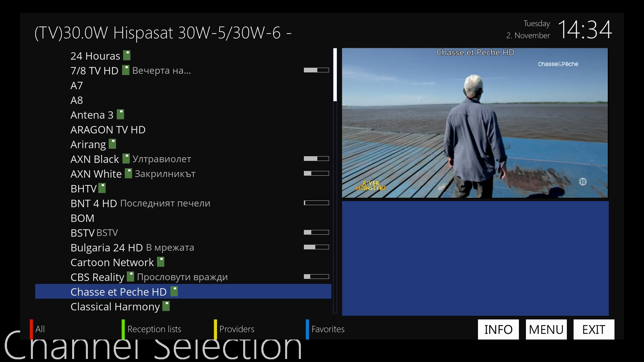Click the blue event info panel

(x=475, y=258)
